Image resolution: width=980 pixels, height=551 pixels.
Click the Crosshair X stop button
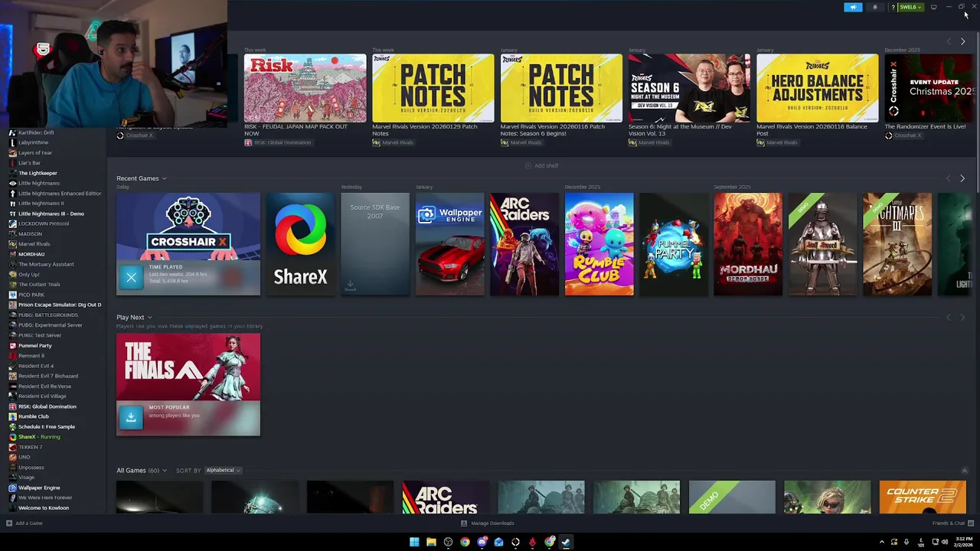click(x=131, y=277)
